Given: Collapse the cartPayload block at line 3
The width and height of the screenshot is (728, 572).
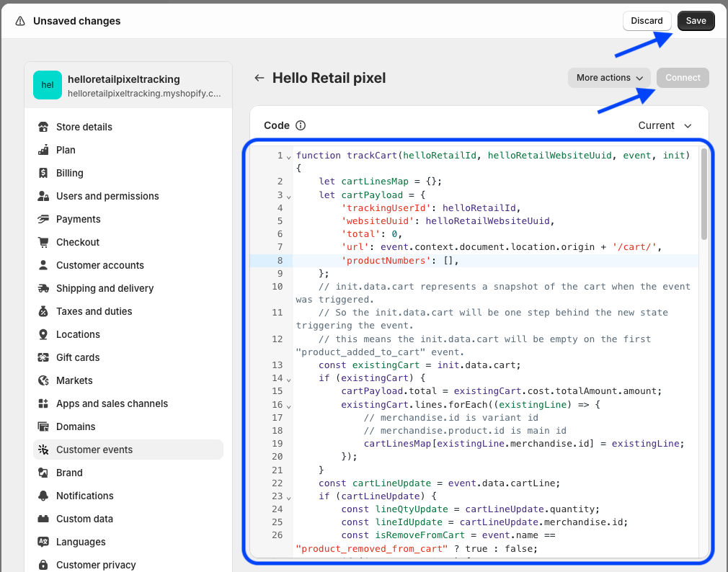Looking at the screenshot, I should 288,195.
